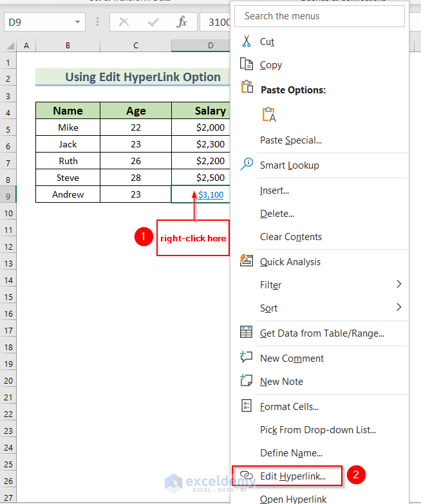This screenshot has width=421, height=504.
Task: Click the formula bar showing 3100
Action: click(215, 22)
